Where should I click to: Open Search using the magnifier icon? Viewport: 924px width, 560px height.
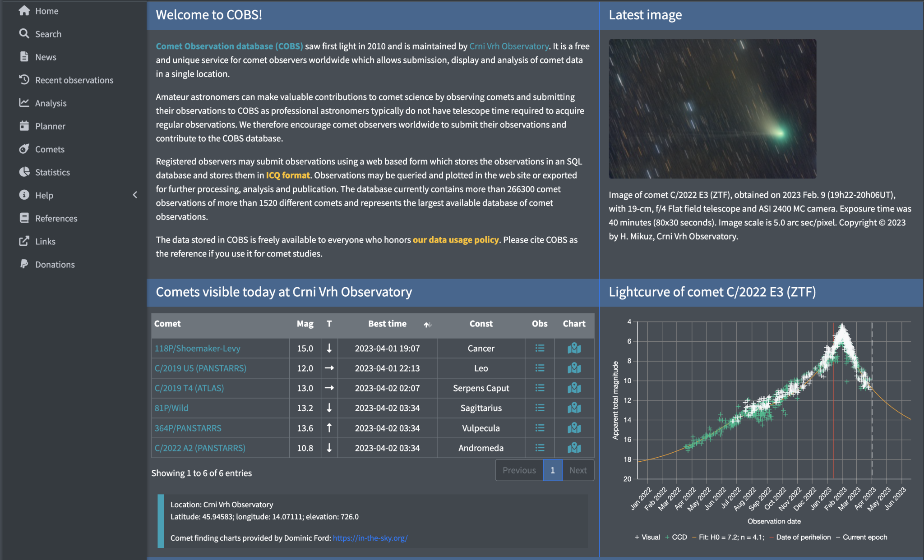(x=24, y=34)
